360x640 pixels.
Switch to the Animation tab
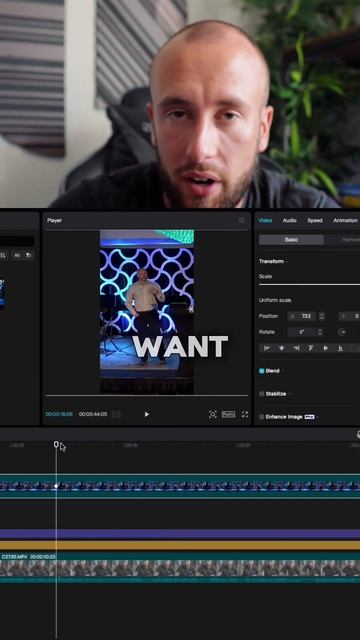tap(346, 220)
